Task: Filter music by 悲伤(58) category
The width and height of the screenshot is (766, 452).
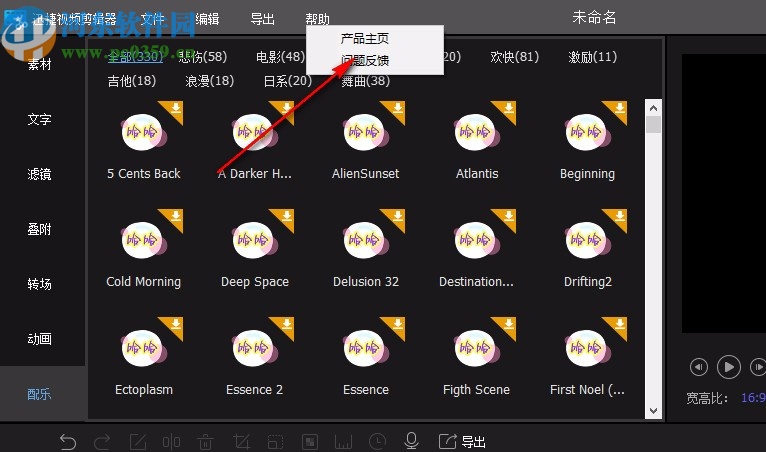Action: 203,57
